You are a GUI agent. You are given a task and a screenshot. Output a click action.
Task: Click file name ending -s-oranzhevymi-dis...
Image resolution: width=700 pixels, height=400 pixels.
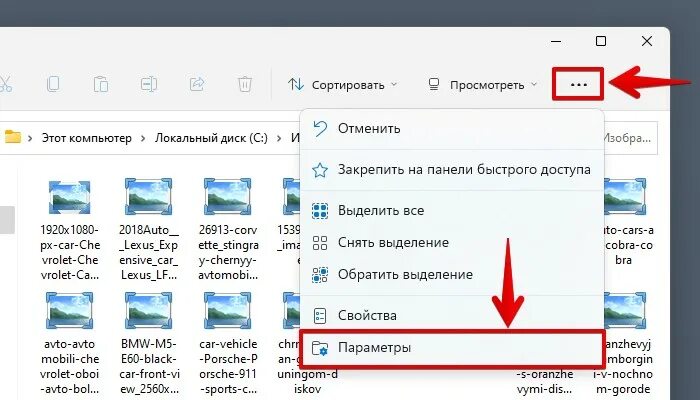pos(545,381)
